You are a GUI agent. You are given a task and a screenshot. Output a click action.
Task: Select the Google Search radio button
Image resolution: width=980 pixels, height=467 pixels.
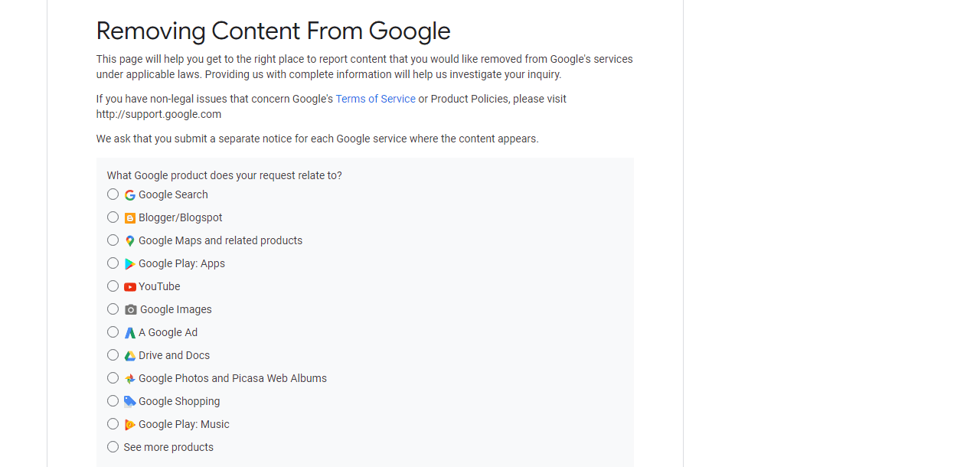pos(113,194)
